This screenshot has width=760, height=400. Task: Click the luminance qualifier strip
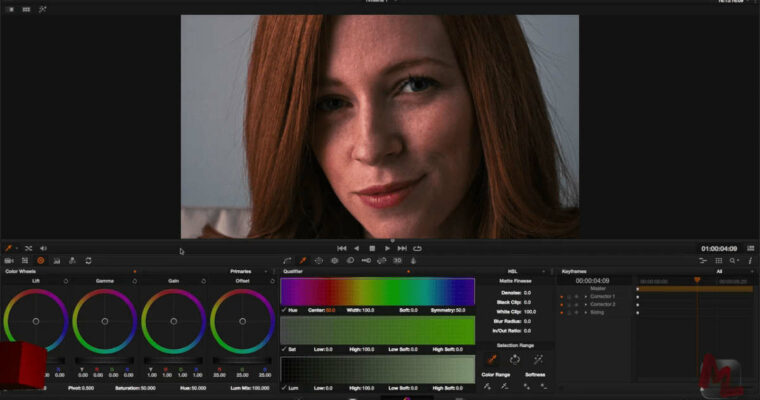[378, 369]
